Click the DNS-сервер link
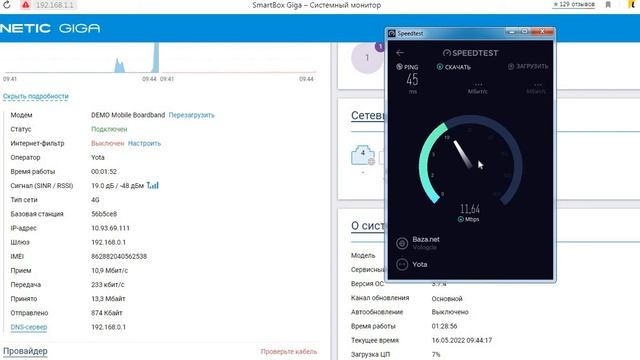 pos(29,327)
